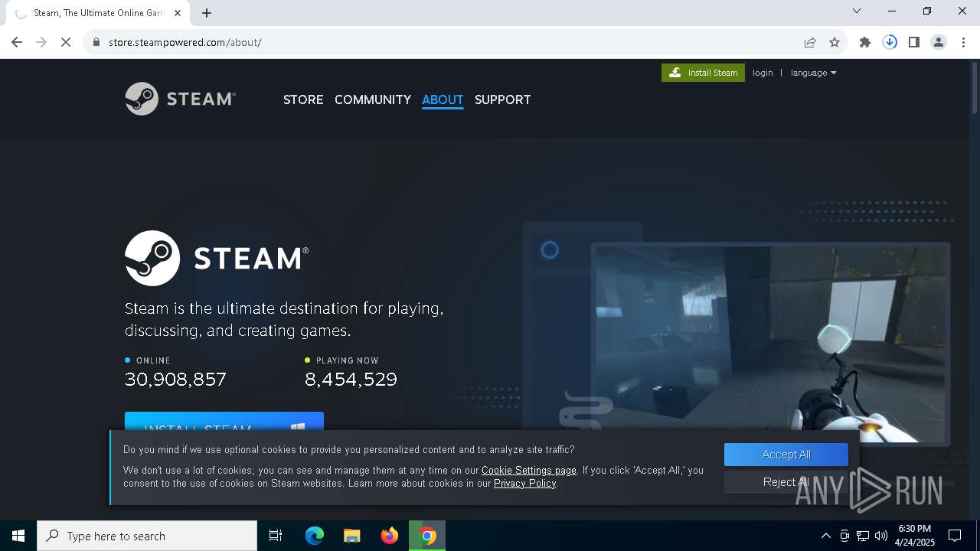
Task: Open Task View on taskbar
Action: point(276,536)
